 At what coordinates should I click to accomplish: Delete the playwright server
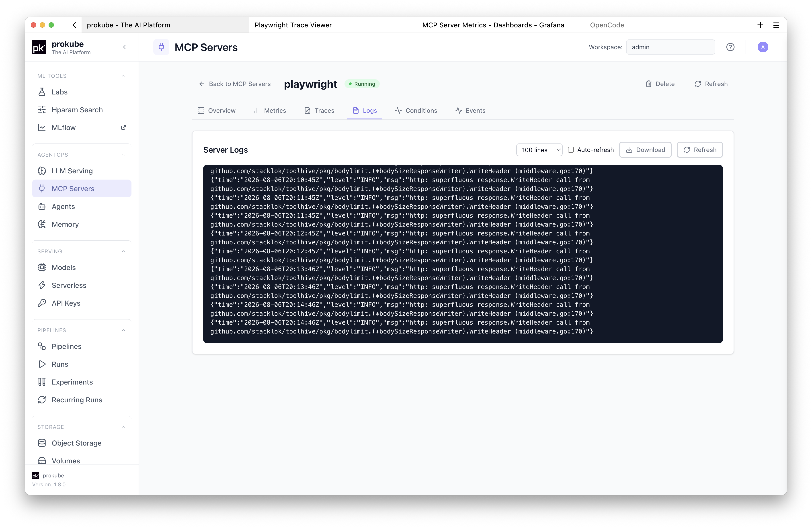pyautogui.click(x=660, y=84)
